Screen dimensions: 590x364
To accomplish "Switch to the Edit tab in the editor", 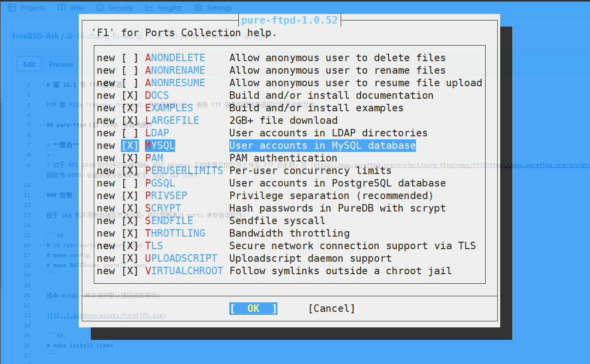I will (x=29, y=64).
